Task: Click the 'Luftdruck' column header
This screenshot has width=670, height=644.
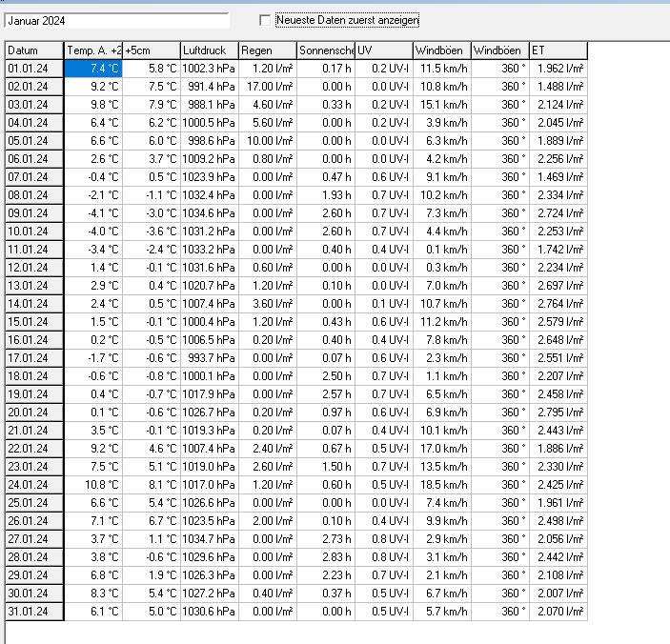Action: pyautogui.click(x=209, y=50)
